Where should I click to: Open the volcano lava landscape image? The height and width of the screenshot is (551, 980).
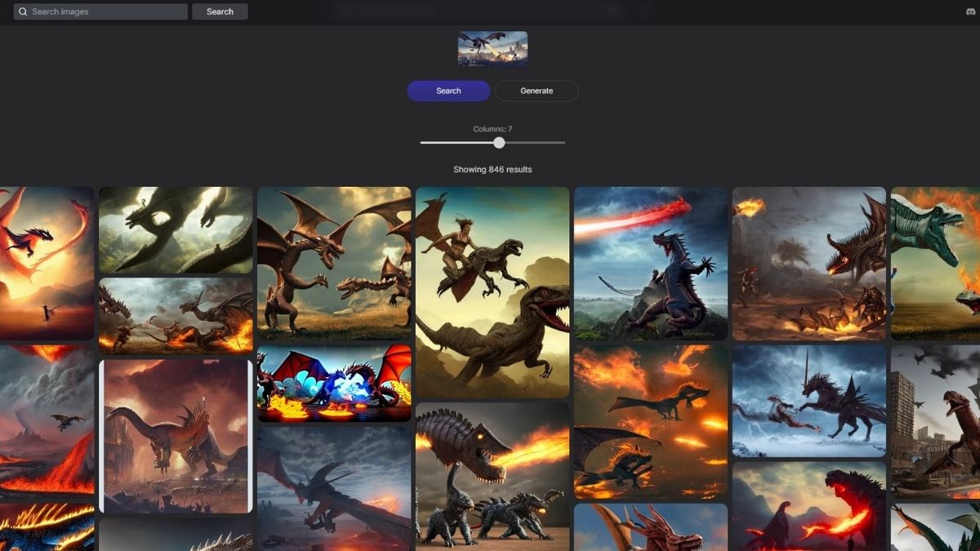[x=47, y=421]
